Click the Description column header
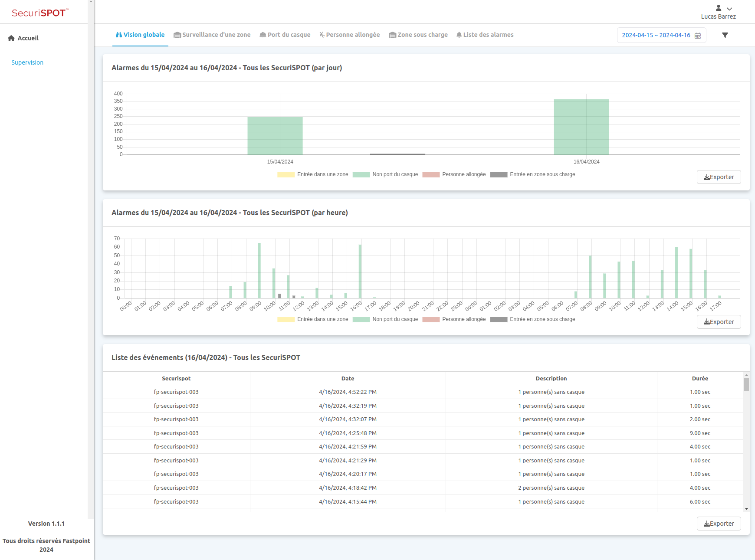The height and width of the screenshot is (560, 755). pyautogui.click(x=551, y=379)
